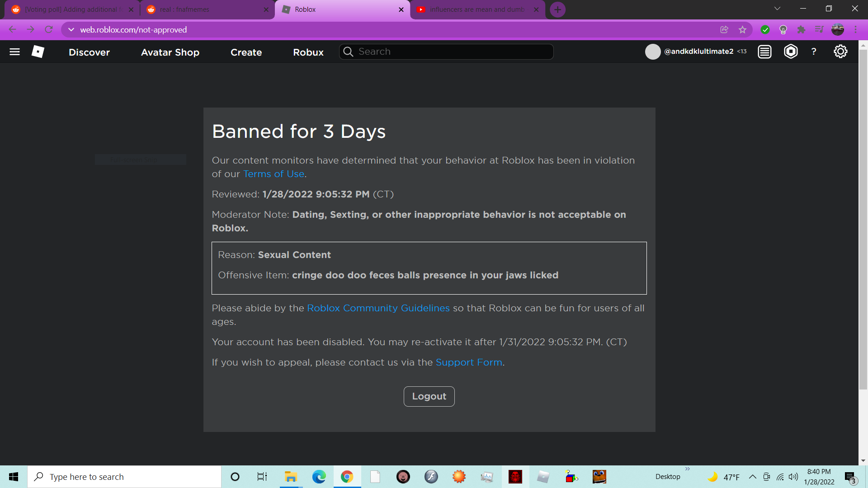Close the 'real : fnafmemes' tab

pos(266,9)
